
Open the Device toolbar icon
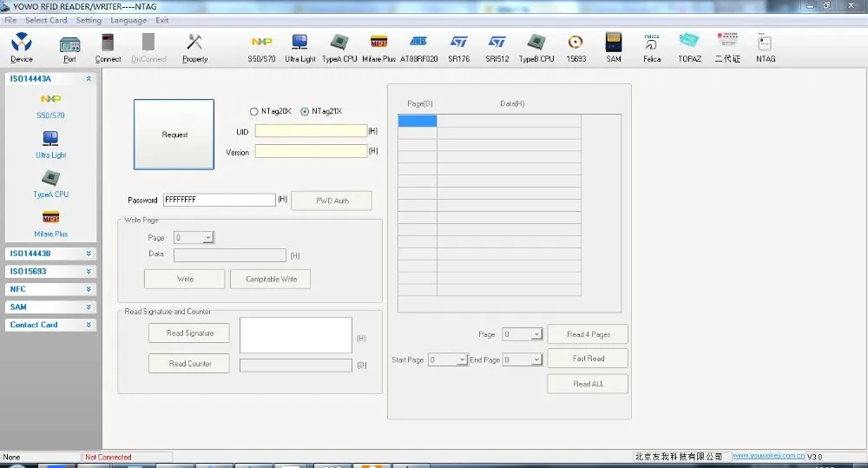point(21,47)
